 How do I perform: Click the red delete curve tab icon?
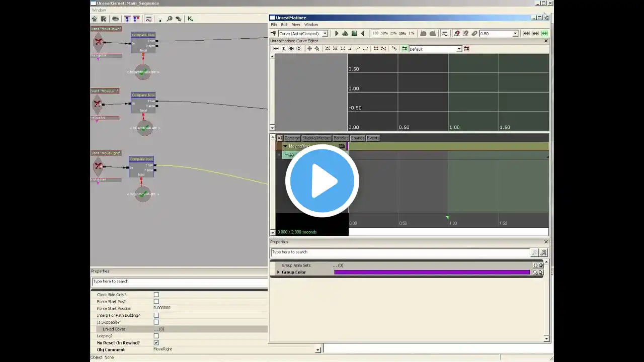467,49
